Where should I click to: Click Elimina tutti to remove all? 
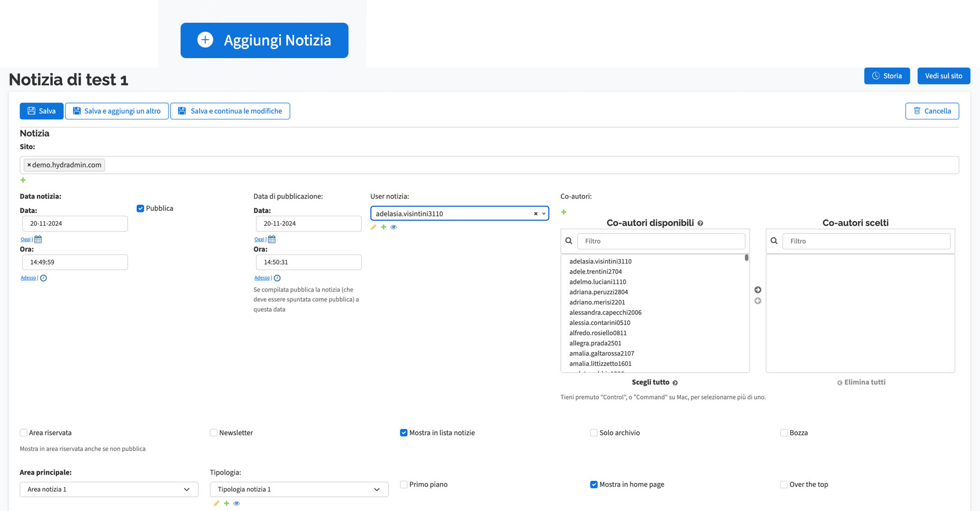tap(861, 383)
